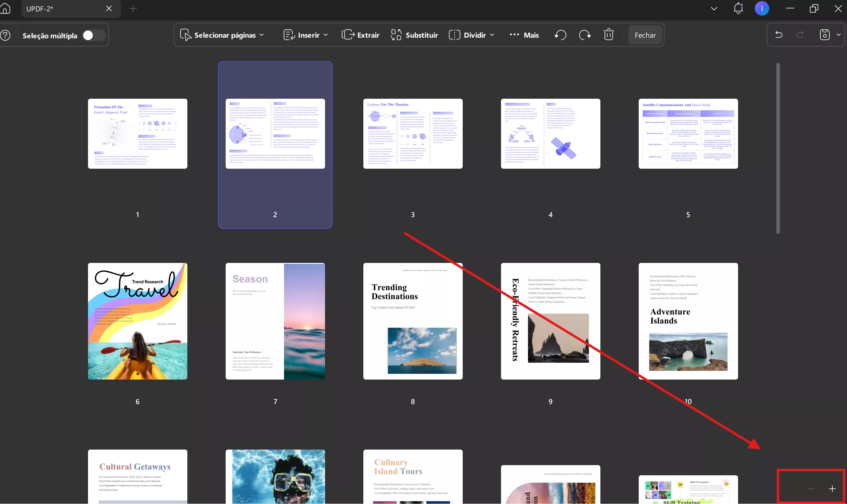Open the help question mark icon
This screenshot has width=847, height=504.
pos(5,35)
